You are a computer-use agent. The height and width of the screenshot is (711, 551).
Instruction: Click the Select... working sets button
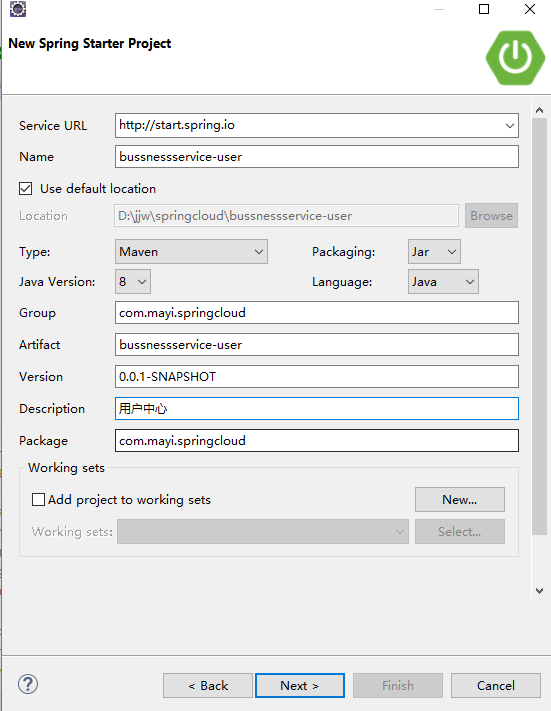point(459,531)
